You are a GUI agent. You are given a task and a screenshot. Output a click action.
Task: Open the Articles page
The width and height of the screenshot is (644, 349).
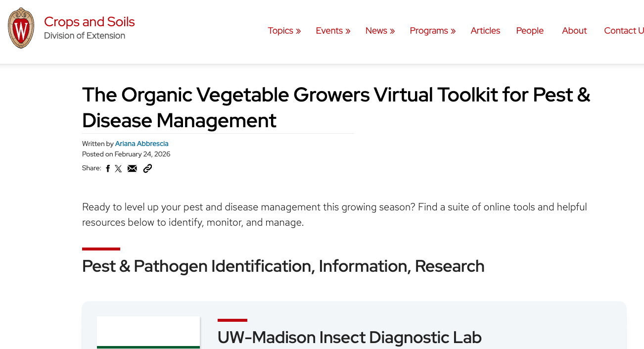tap(485, 31)
